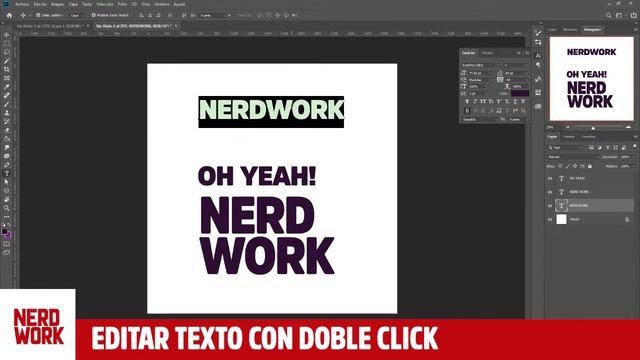Select the Zoom magnifier tool
The width and height of the screenshot is (640, 360).
[x=7, y=208]
